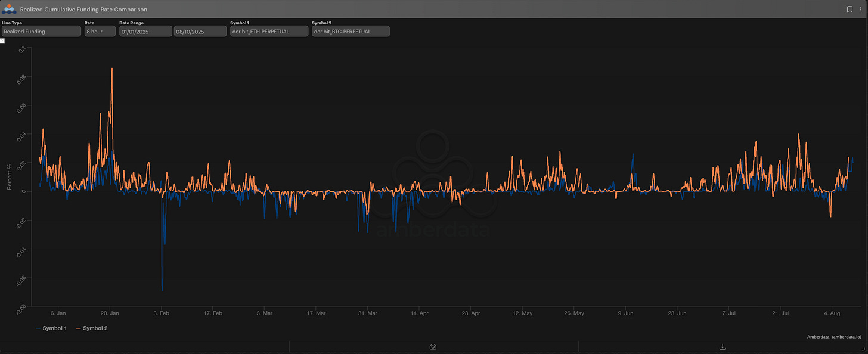Click the 7. Jul x-axis label
The image size is (868, 354).
point(729,313)
